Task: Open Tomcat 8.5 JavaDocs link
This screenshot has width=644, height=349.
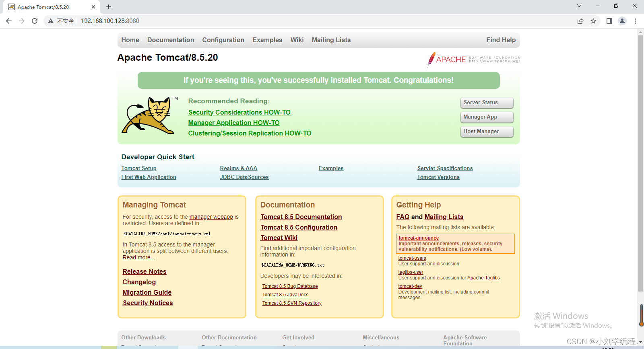Action: pos(285,295)
